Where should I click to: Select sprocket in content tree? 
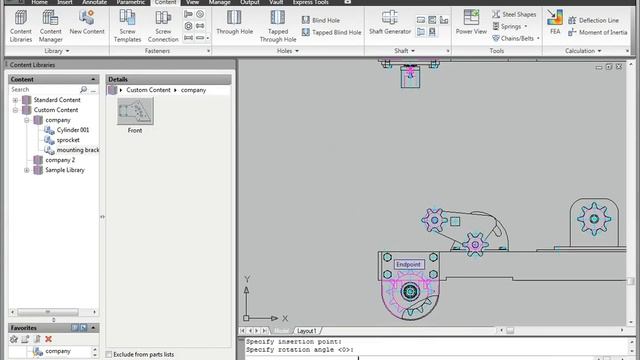point(68,140)
